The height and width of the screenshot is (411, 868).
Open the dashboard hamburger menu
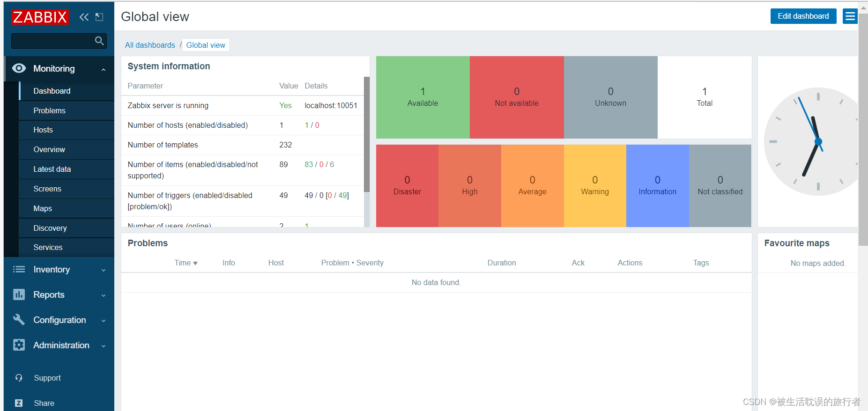[850, 16]
